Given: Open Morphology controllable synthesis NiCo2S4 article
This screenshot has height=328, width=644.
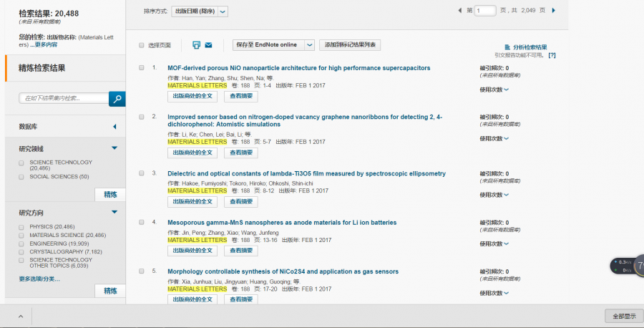Looking at the screenshot, I should [x=283, y=271].
